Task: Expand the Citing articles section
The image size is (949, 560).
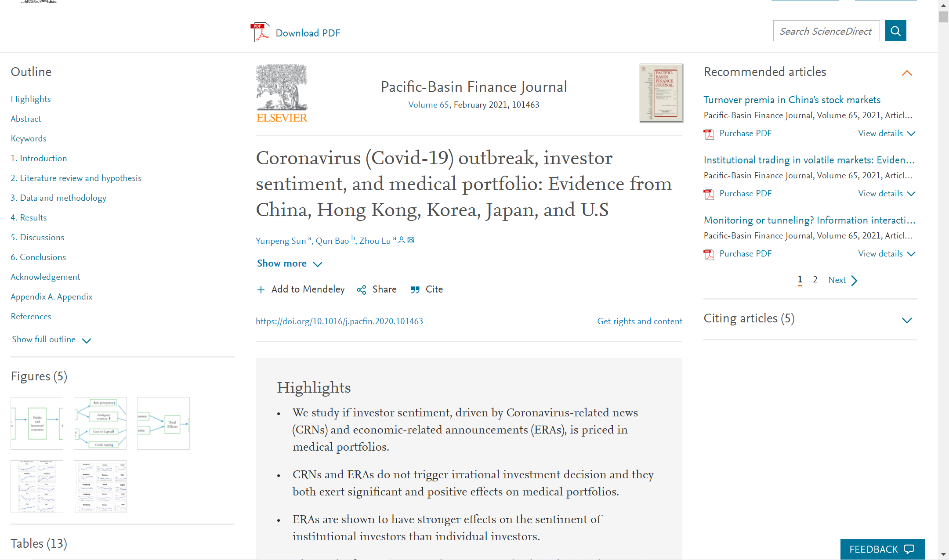Action: [x=907, y=320]
